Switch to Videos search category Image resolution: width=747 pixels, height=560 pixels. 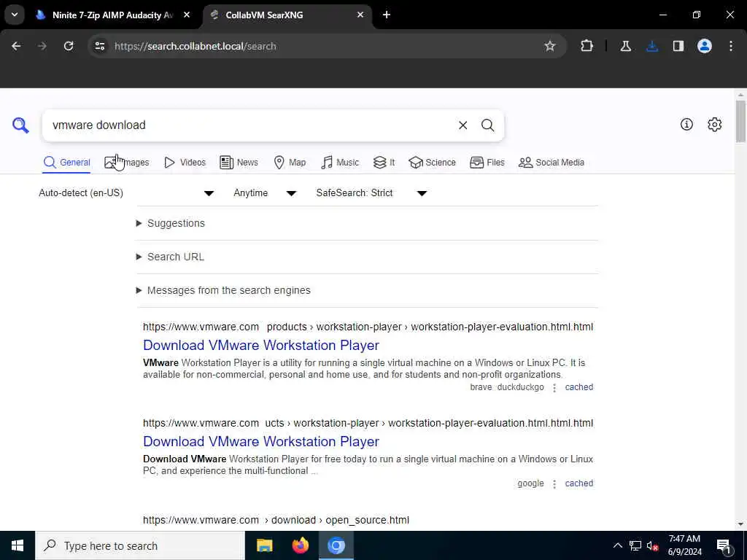coord(185,163)
